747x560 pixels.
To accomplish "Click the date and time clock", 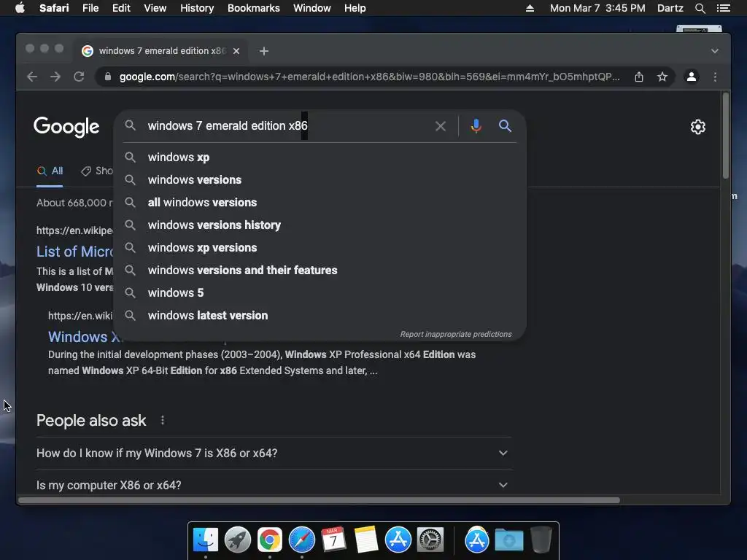I will [x=597, y=8].
